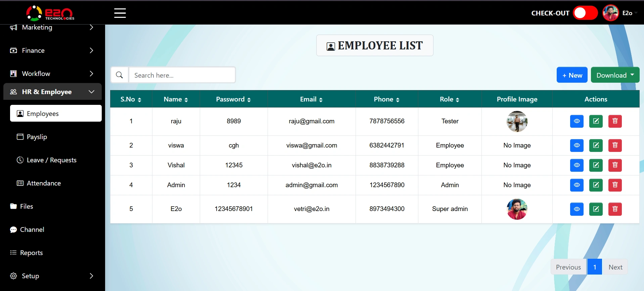
Task: View raju's record using eye icon
Action: tap(577, 121)
